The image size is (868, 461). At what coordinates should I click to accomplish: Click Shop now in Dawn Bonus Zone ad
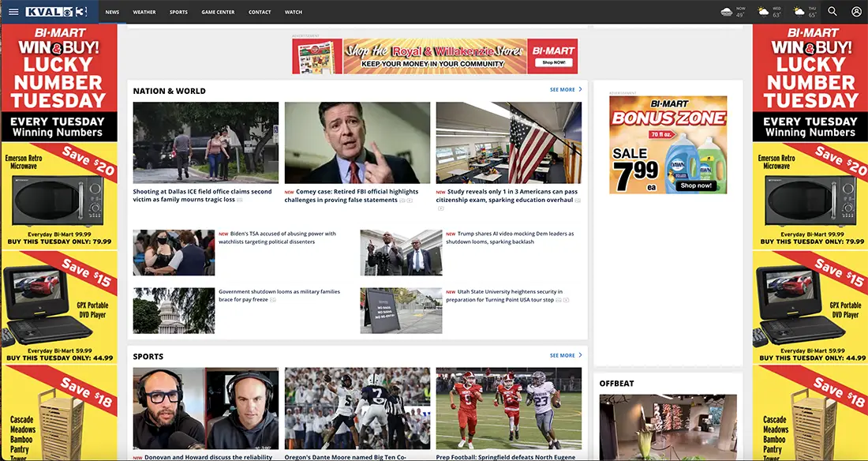point(696,186)
